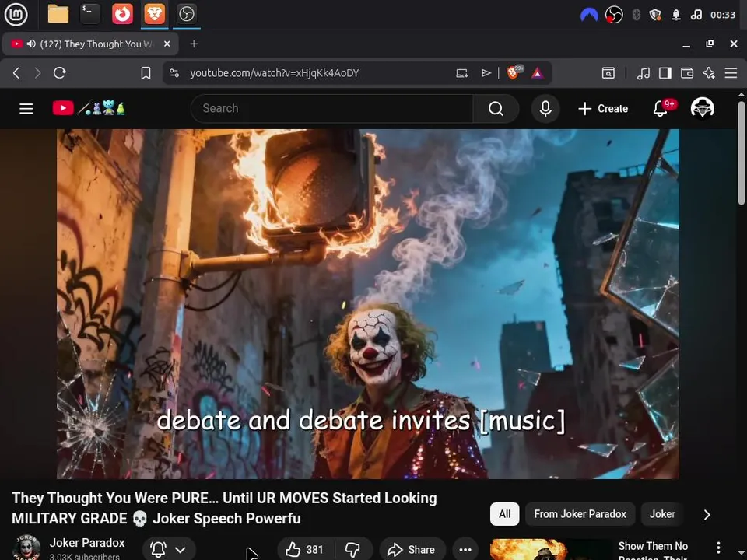The image size is (747, 560).
Task: Open the clock showing 00:33
Action: coord(723,16)
